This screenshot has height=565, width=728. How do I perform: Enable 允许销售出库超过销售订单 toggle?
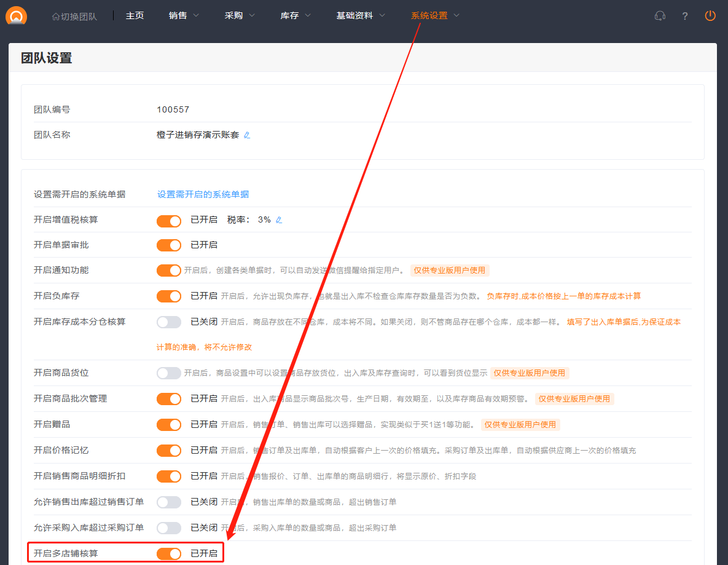click(169, 502)
